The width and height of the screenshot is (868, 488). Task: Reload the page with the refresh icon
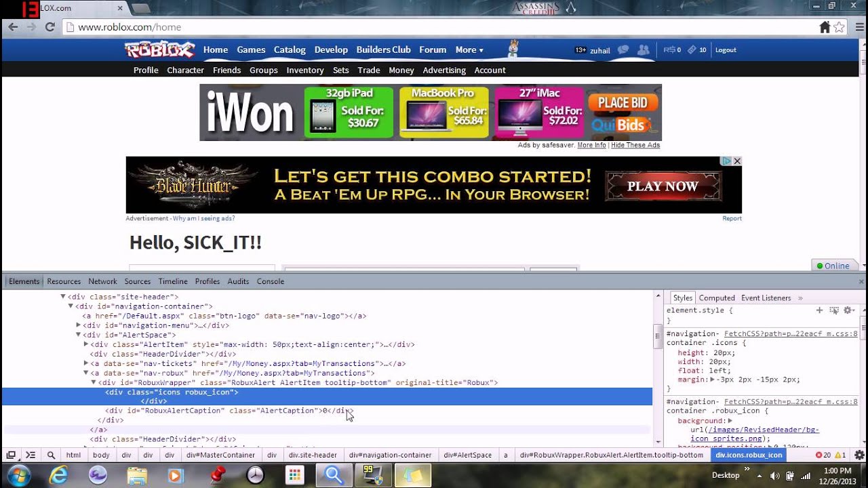(50, 27)
